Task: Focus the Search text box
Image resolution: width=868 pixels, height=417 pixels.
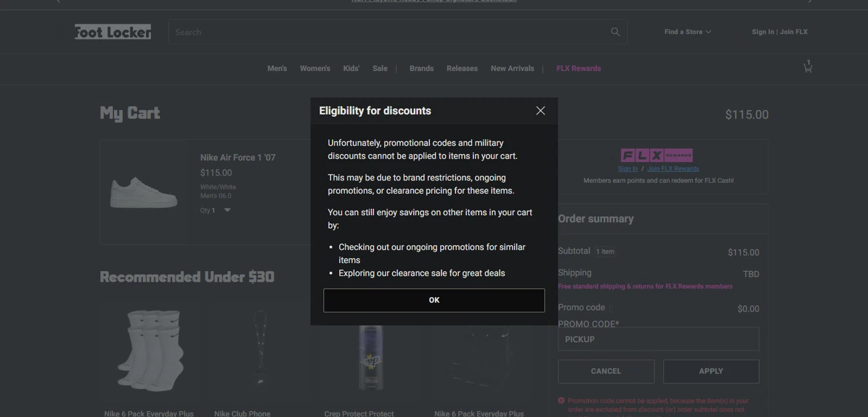Action: (x=388, y=32)
